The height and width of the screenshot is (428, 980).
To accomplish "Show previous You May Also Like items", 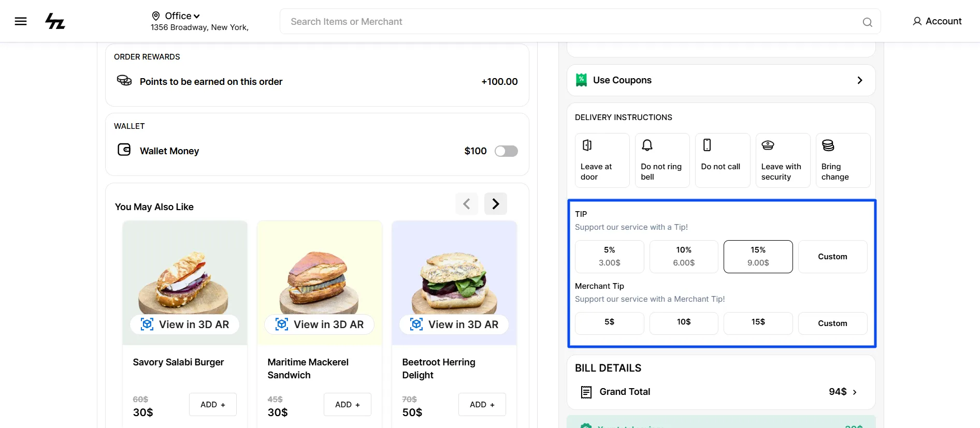I will pyautogui.click(x=467, y=204).
